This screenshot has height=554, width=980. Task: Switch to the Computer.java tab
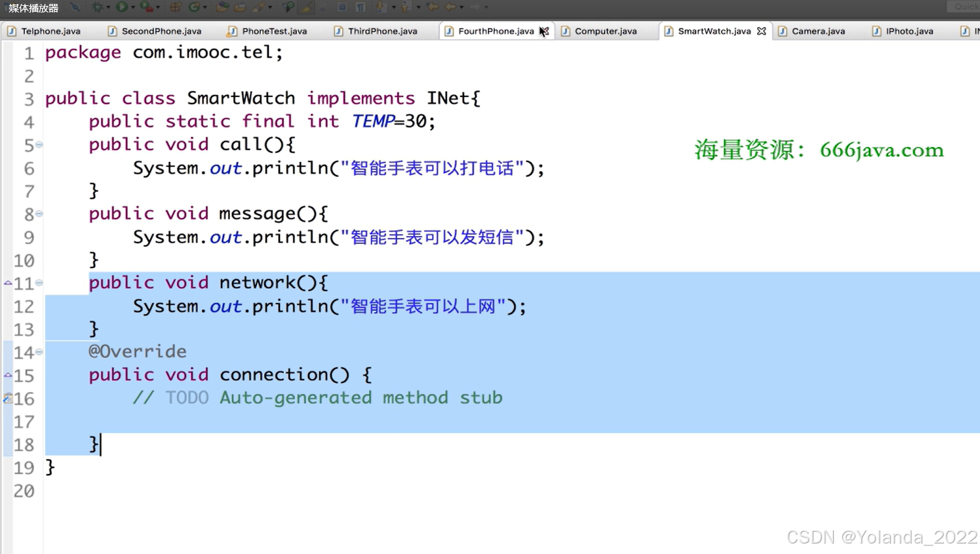coord(599,31)
